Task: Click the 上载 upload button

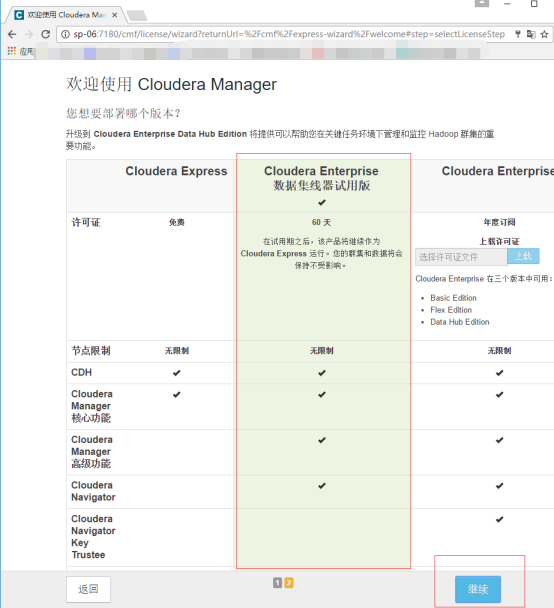Action: pos(523,256)
